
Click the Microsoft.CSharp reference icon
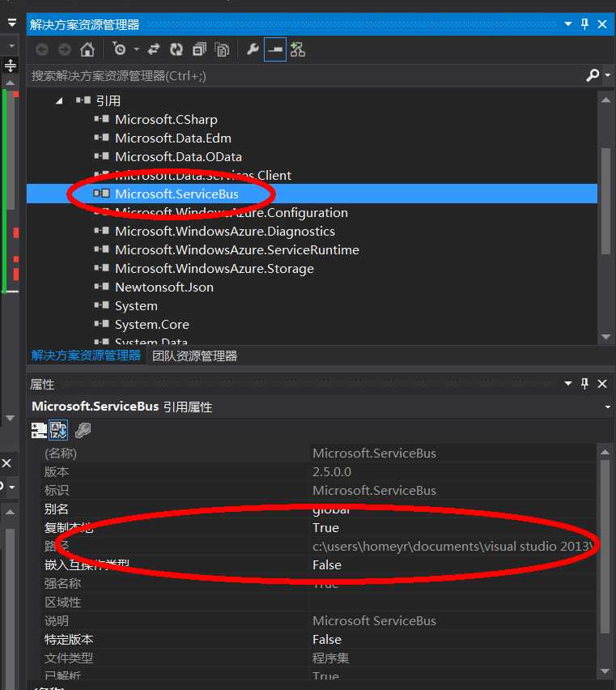point(101,119)
